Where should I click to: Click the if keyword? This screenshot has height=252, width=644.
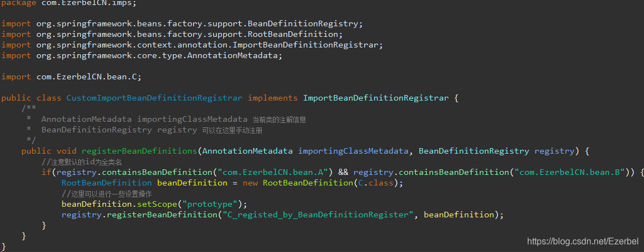[x=46, y=173]
